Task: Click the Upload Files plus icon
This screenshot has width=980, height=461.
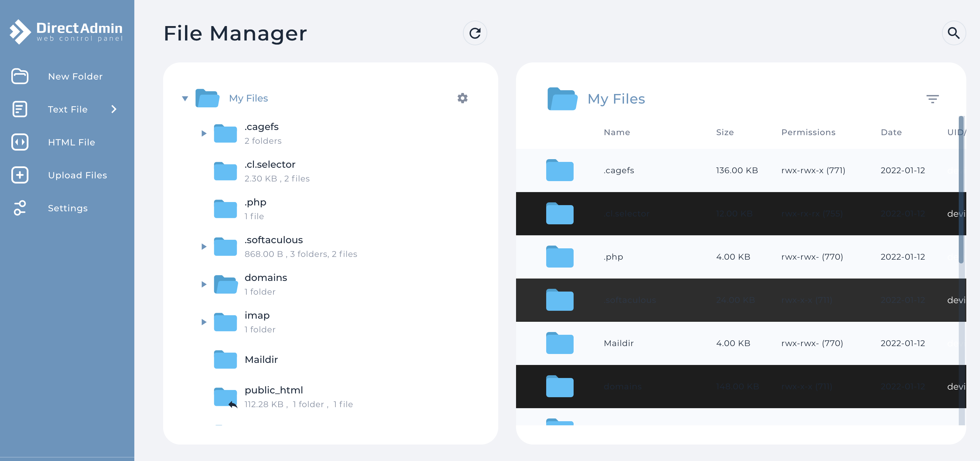Action: [20, 175]
